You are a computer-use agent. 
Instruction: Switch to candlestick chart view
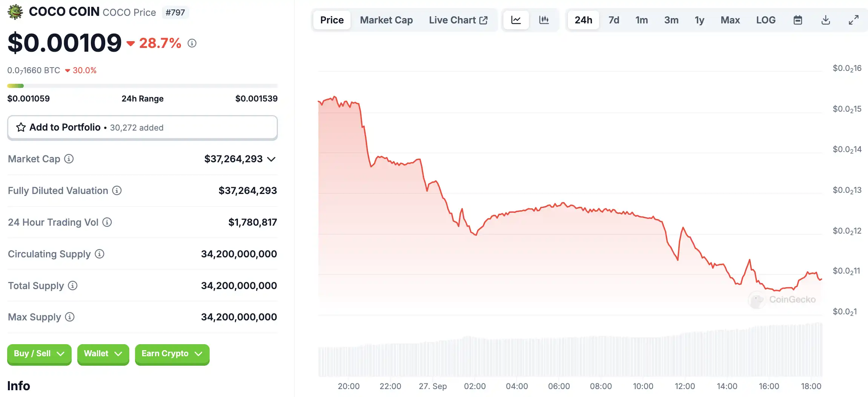tap(544, 20)
